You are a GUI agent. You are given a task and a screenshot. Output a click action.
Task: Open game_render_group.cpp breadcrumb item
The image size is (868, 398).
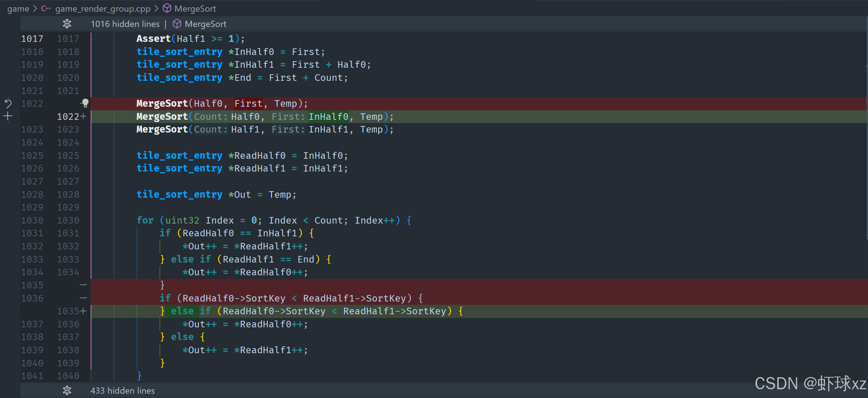click(x=103, y=8)
